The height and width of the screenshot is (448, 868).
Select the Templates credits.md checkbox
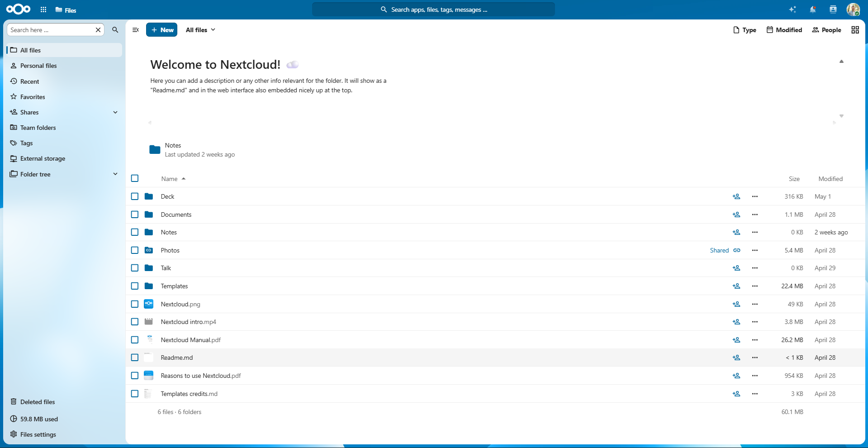point(135,394)
